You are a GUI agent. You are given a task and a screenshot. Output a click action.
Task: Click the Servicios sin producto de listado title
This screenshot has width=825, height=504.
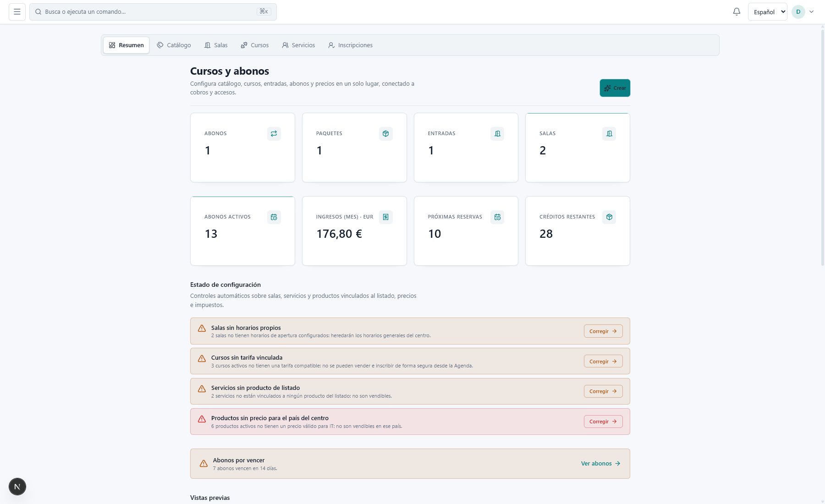click(255, 388)
